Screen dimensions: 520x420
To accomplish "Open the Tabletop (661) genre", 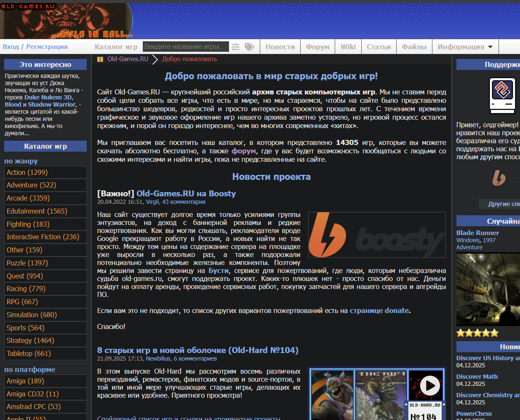I will (x=45, y=353).
